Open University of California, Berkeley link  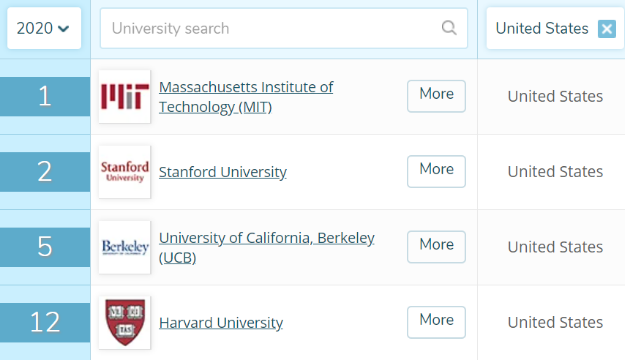[x=267, y=247]
